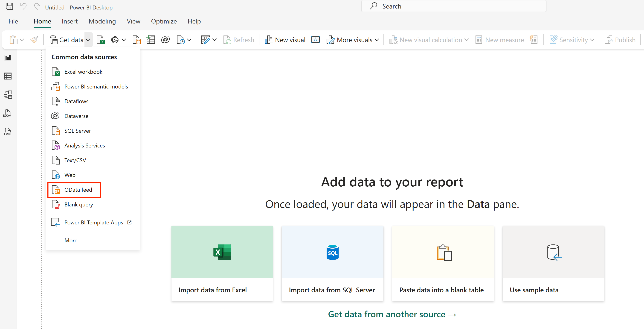Choose Blank query option
The image size is (644, 329).
tap(93, 205)
